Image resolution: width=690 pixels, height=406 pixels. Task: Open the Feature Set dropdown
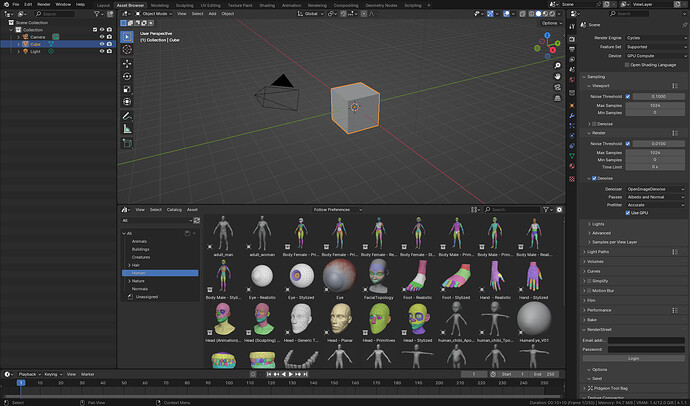point(656,47)
